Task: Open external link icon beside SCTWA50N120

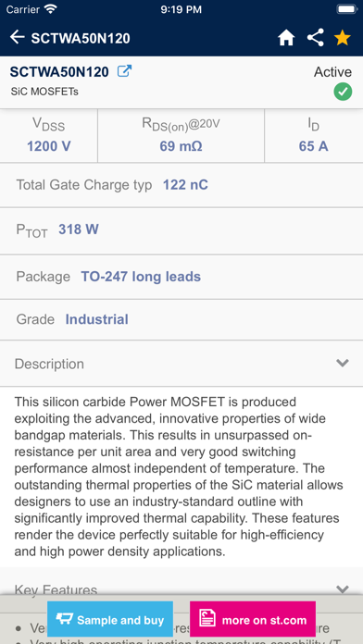Action: 124,71
